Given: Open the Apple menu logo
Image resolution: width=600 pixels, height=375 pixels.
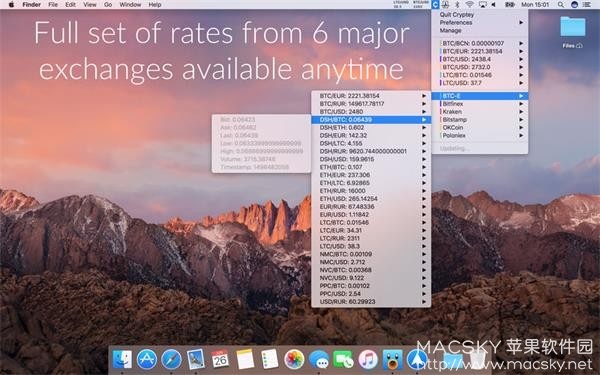Looking at the screenshot, I should (11, 5).
